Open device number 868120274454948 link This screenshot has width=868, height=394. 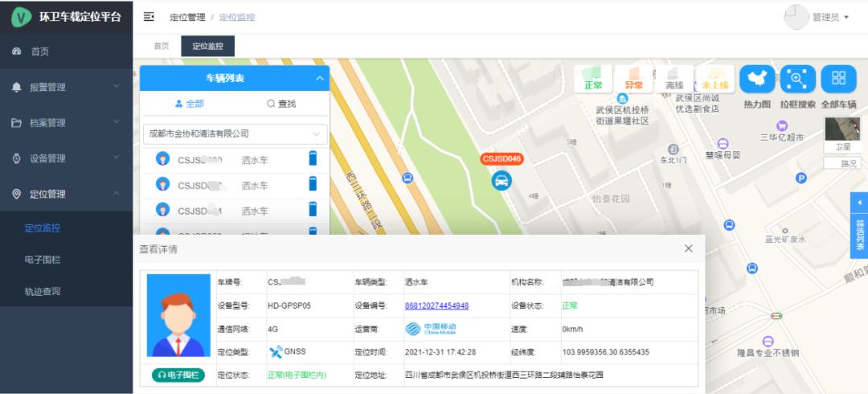point(436,306)
